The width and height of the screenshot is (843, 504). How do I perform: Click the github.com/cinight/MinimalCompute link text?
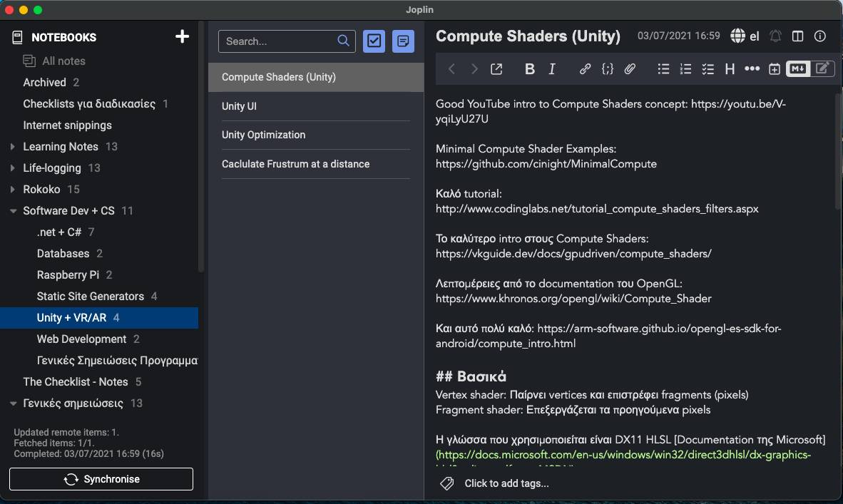pyautogui.click(x=546, y=164)
